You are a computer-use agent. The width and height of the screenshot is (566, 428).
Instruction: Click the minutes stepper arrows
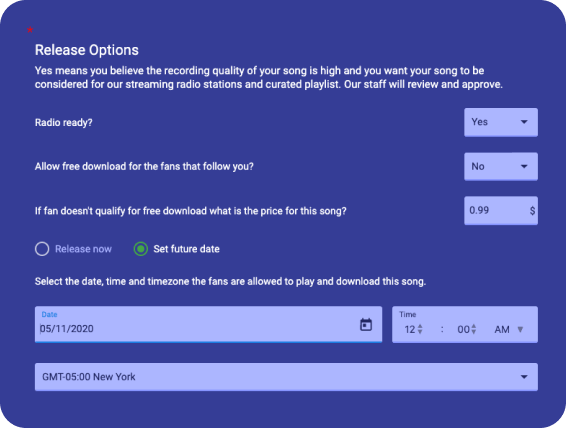474,329
